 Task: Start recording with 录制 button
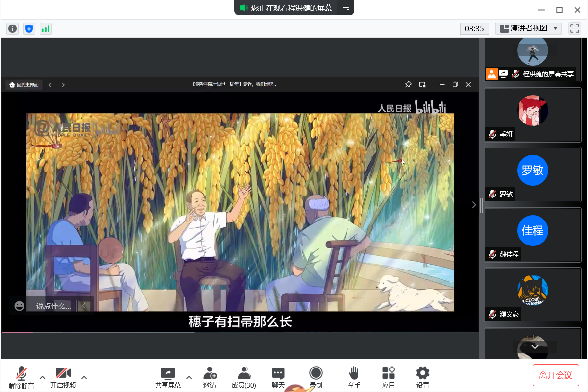pos(316,377)
